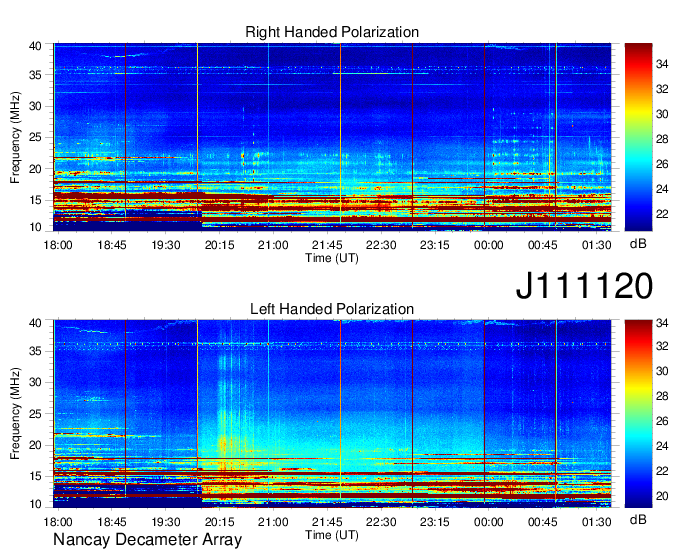Click the 20 MHz tick of Left Handed plot

pos(35,445)
